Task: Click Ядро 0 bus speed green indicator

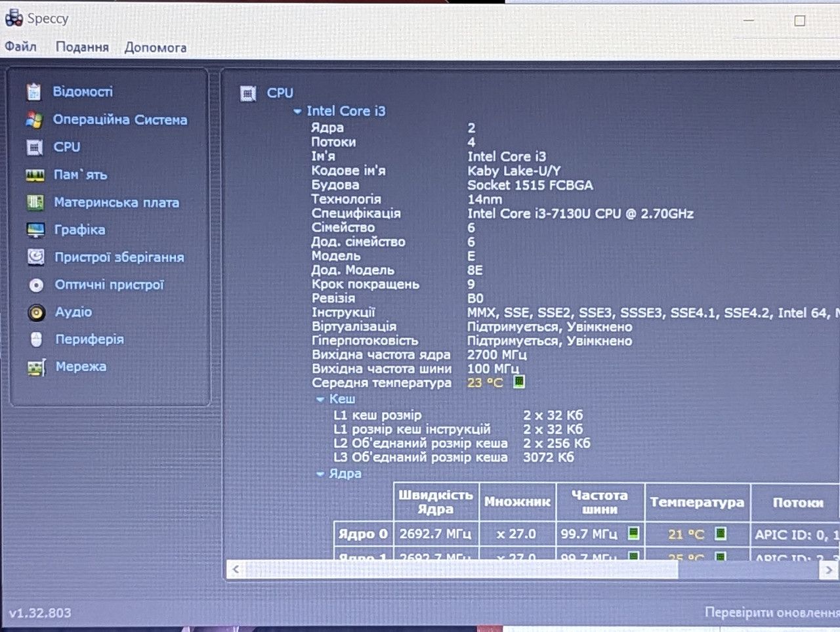Action: point(633,533)
